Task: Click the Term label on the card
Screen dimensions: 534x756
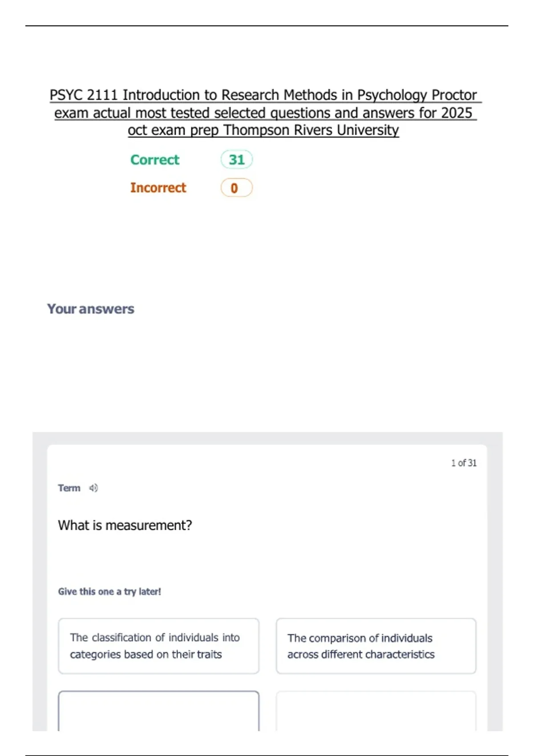Action: pyautogui.click(x=69, y=488)
